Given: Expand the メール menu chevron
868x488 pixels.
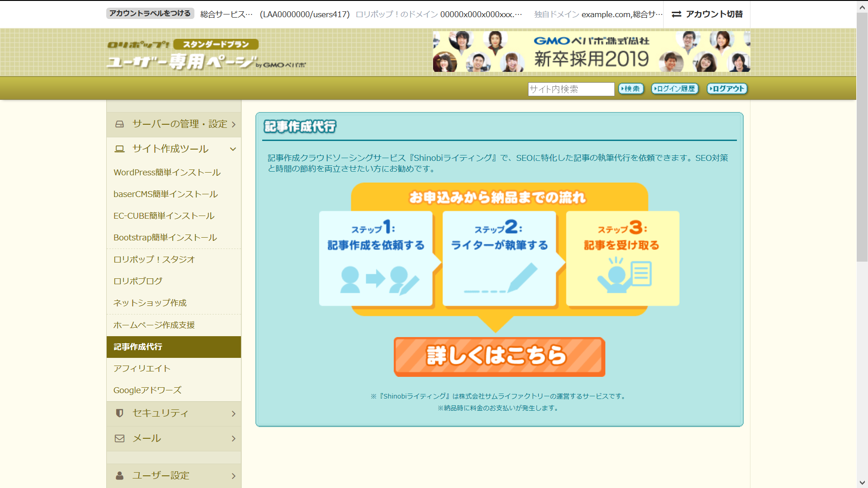Looking at the screenshot, I should (x=233, y=438).
